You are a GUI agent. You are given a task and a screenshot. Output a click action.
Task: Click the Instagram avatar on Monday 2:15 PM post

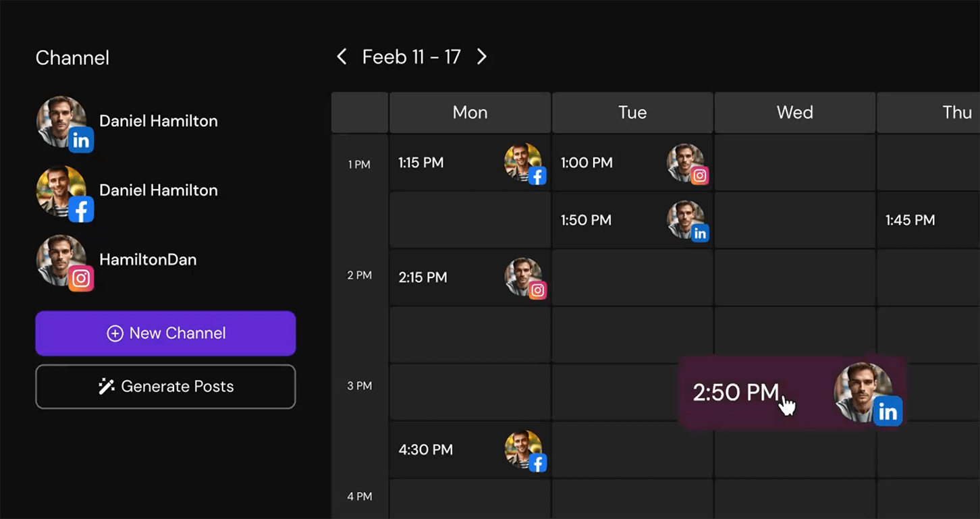point(524,277)
